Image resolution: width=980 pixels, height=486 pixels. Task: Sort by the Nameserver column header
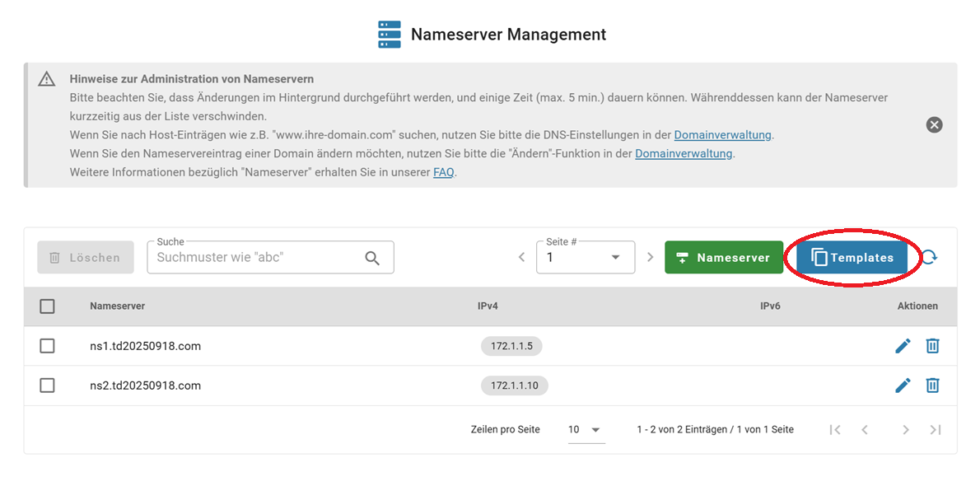tap(118, 306)
